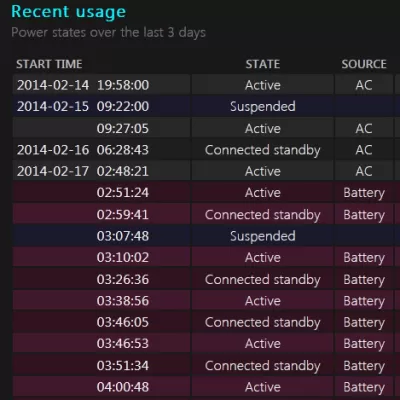Viewport: 400px width, 400px height.
Task: Select the Suspended row at 03:07:48
Action: (206, 236)
